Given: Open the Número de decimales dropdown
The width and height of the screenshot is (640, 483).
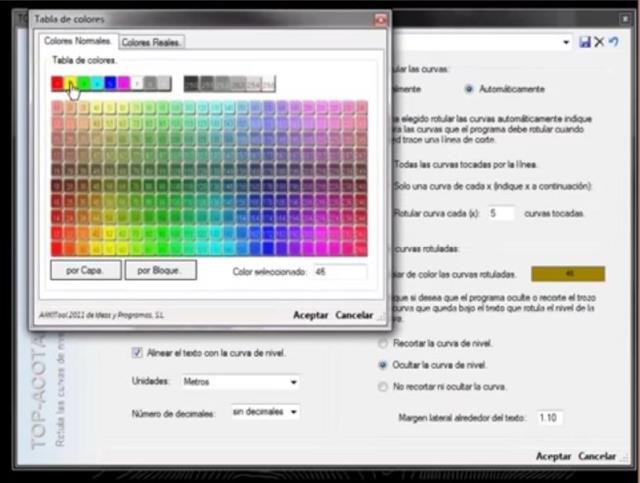Looking at the screenshot, I should (x=265, y=412).
